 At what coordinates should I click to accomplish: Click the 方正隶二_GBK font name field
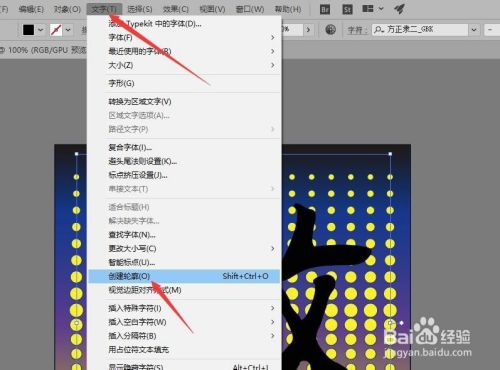coord(421,30)
